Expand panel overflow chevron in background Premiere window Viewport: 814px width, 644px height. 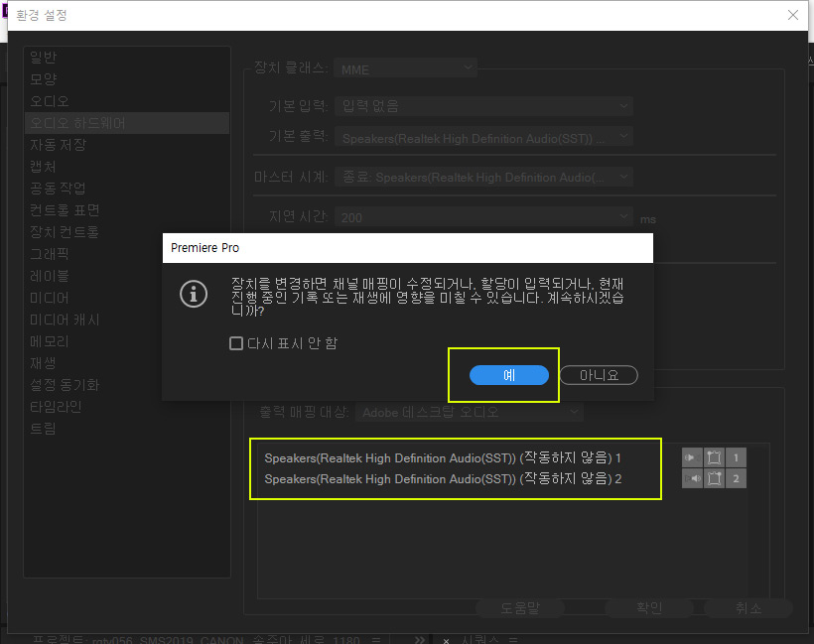pyautogui.click(x=420, y=640)
